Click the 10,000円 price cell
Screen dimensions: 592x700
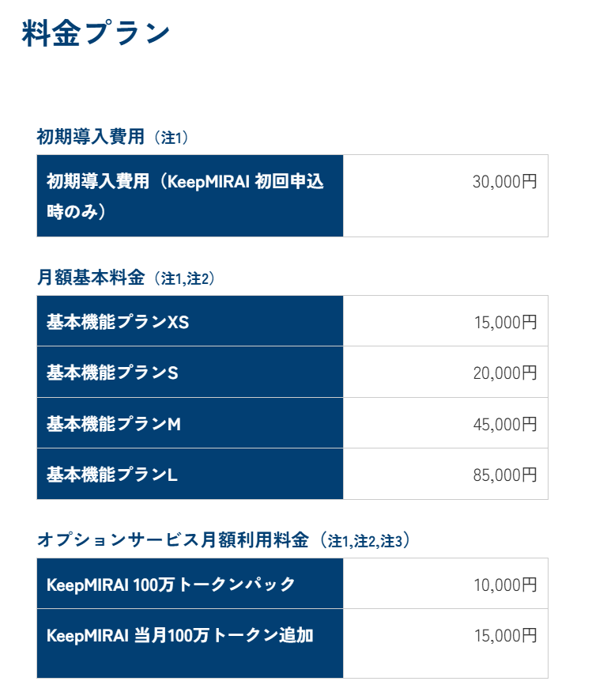pos(504,585)
